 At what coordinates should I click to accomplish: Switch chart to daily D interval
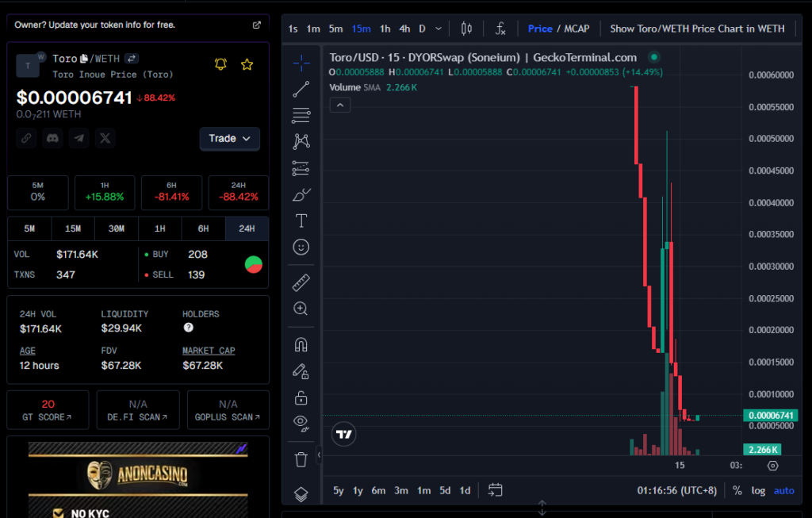(422, 29)
